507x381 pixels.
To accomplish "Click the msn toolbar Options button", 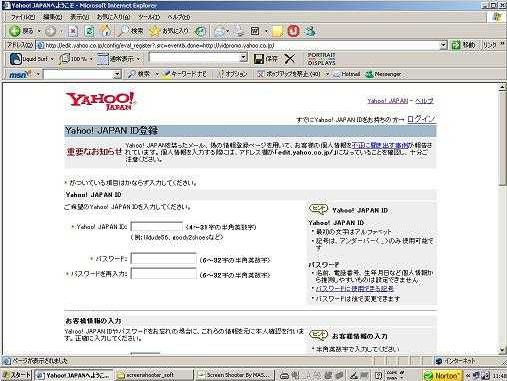I will click(x=232, y=74).
